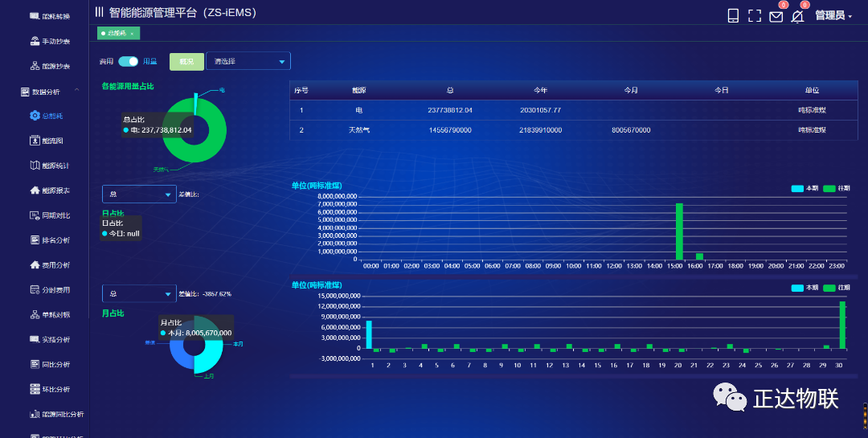Click the green 概况 button
868x438 pixels.
click(186, 61)
